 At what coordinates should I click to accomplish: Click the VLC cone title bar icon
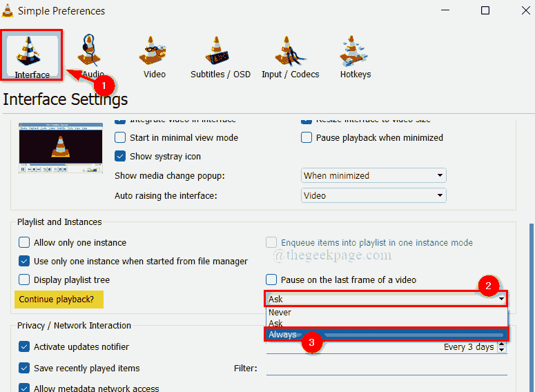pyautogui.click(x=10, y=11)
